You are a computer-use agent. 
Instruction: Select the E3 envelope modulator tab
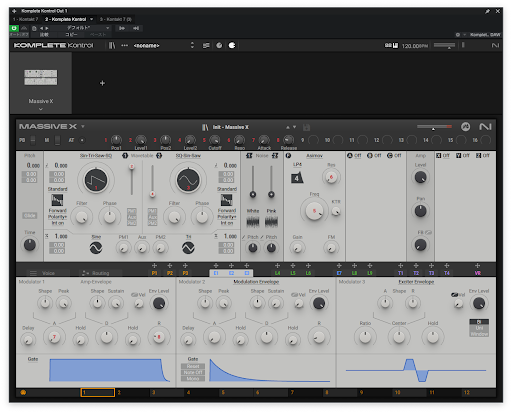247,273
